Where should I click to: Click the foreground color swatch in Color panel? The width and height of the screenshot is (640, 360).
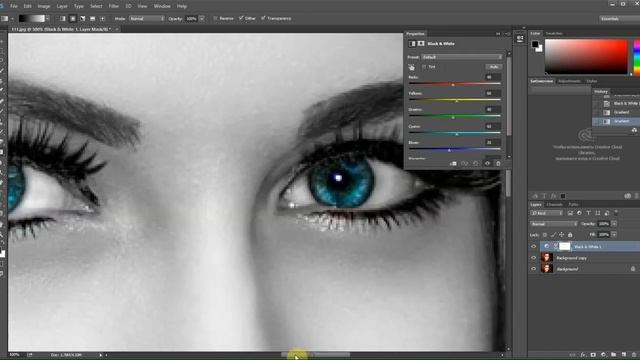point(535,44)
